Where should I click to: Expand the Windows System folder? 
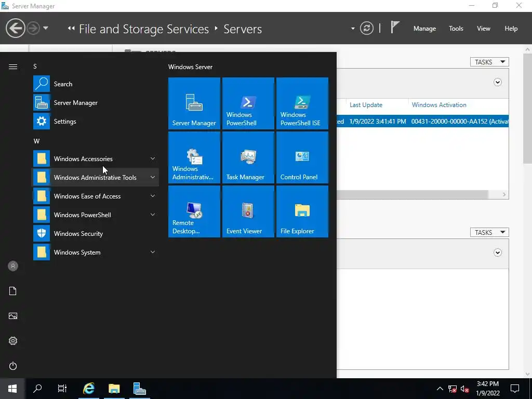[153, 252]
